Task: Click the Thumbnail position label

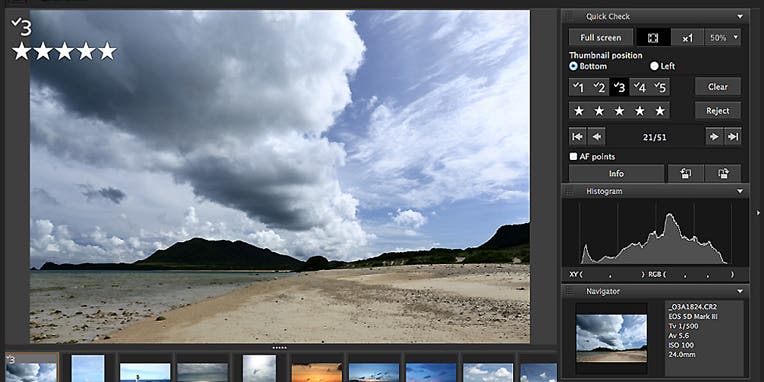Action: point(606,56)
